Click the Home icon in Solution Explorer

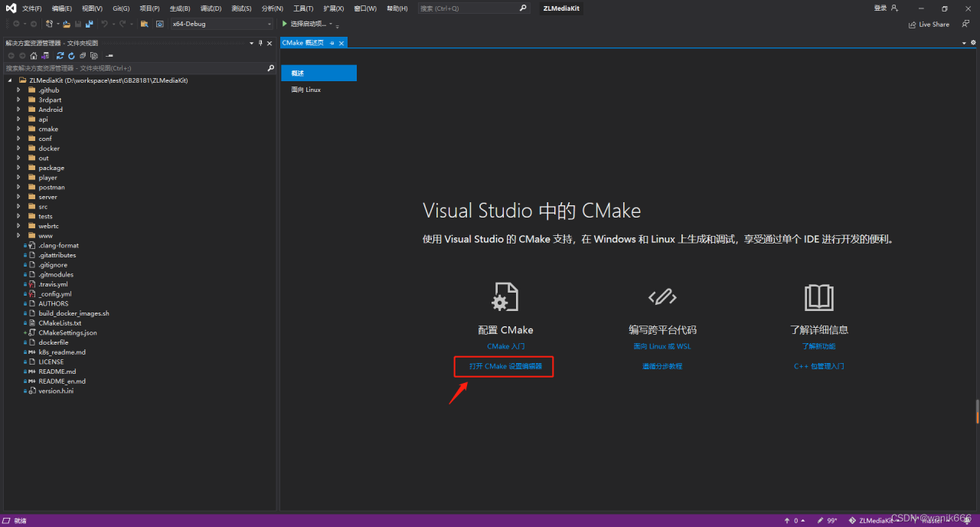tap(34, 56)
